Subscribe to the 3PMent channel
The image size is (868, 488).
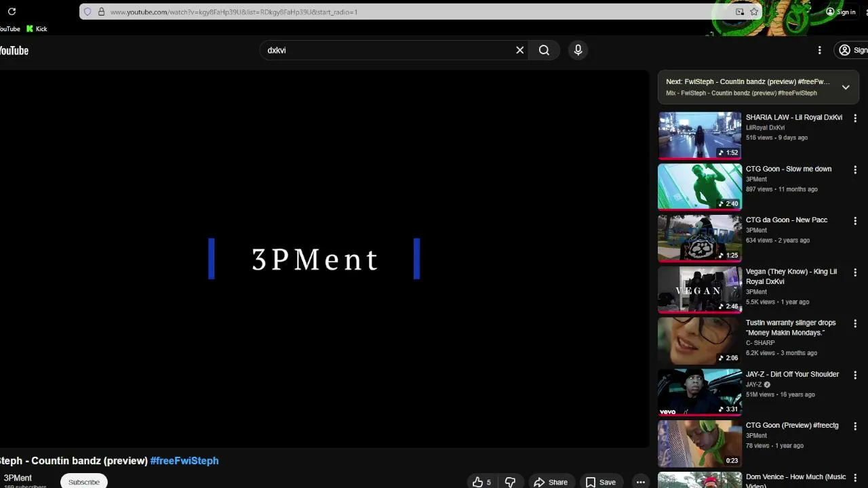point(84,481)
